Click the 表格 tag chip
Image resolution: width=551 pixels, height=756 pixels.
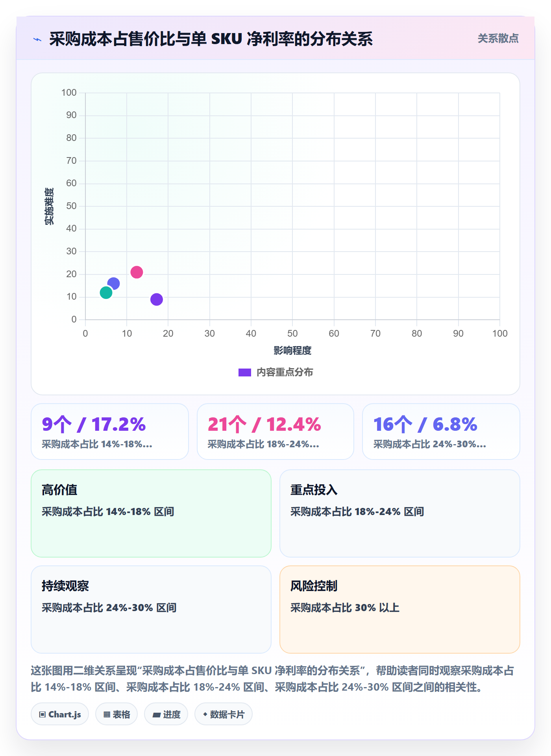click(116, 714)
